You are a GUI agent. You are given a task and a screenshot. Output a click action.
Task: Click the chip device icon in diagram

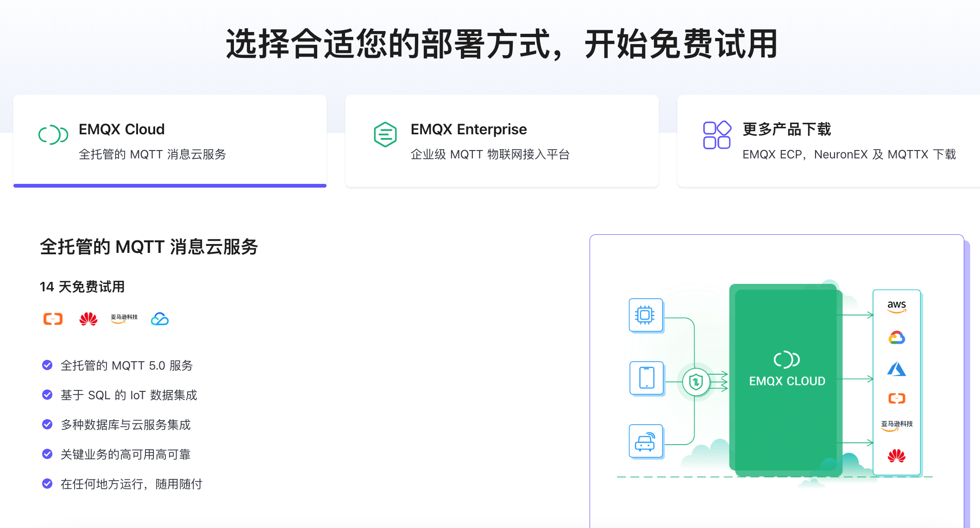pyautogui.click(x=646, y=315)
